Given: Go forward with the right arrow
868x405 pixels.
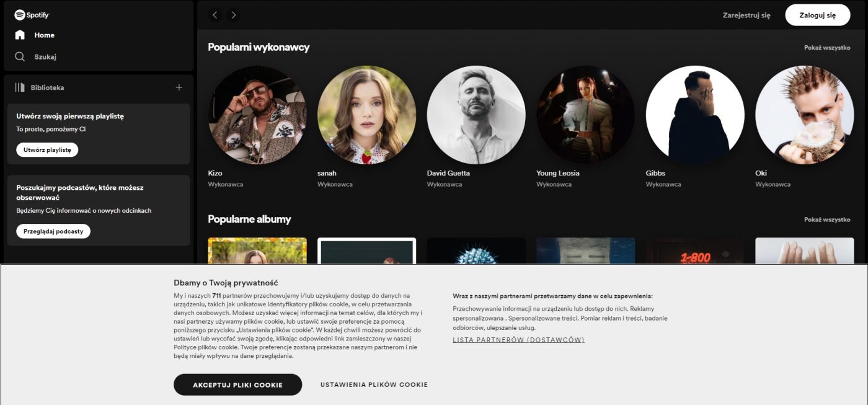Looking at the screenshot, I should click(234, 15).
